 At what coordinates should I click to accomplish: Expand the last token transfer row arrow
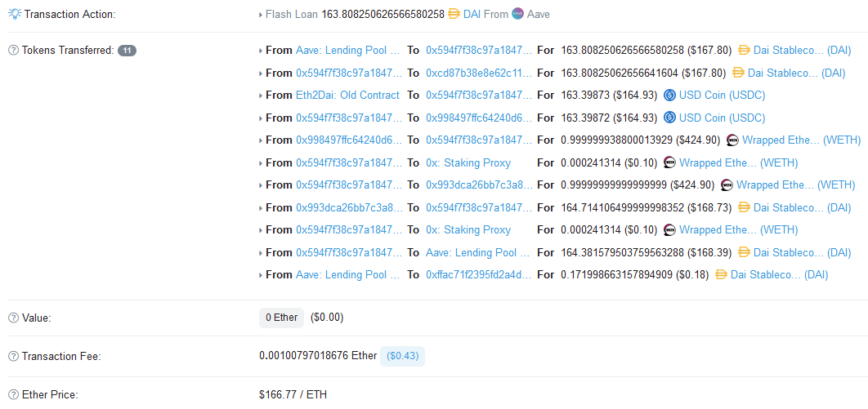[x=261, y=275]
